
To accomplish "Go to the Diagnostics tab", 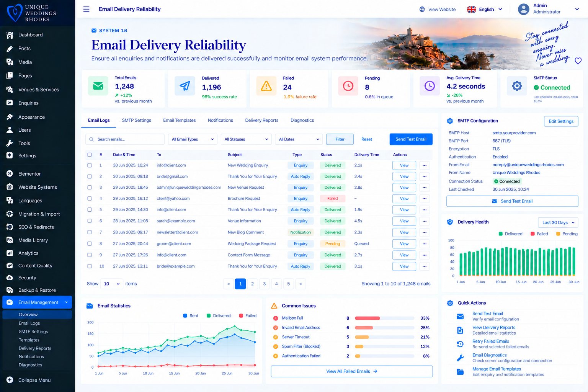I will point(302,120).
